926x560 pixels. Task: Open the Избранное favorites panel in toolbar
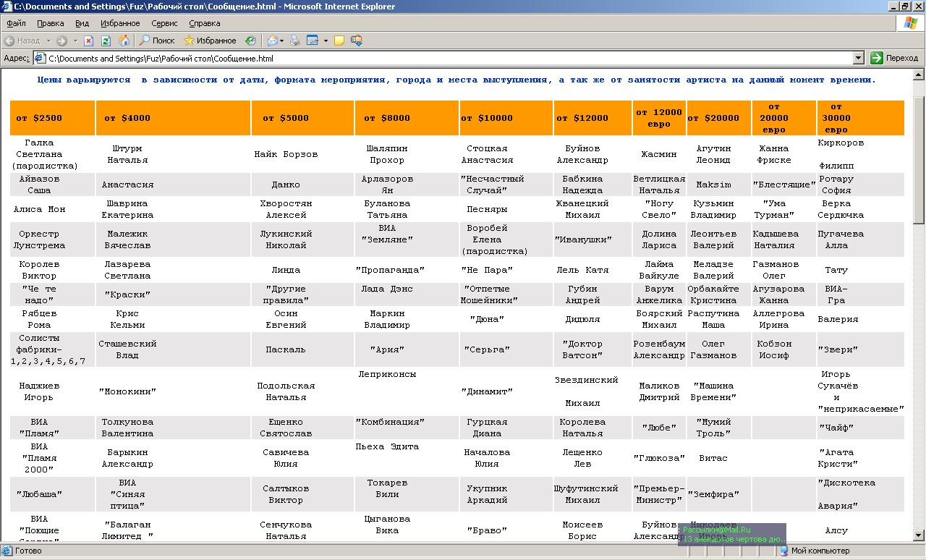pos(211,41)
